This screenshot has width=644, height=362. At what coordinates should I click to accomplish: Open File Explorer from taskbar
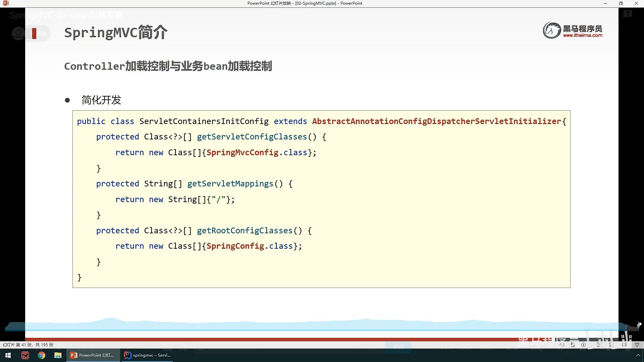click(x=58, y=355)
